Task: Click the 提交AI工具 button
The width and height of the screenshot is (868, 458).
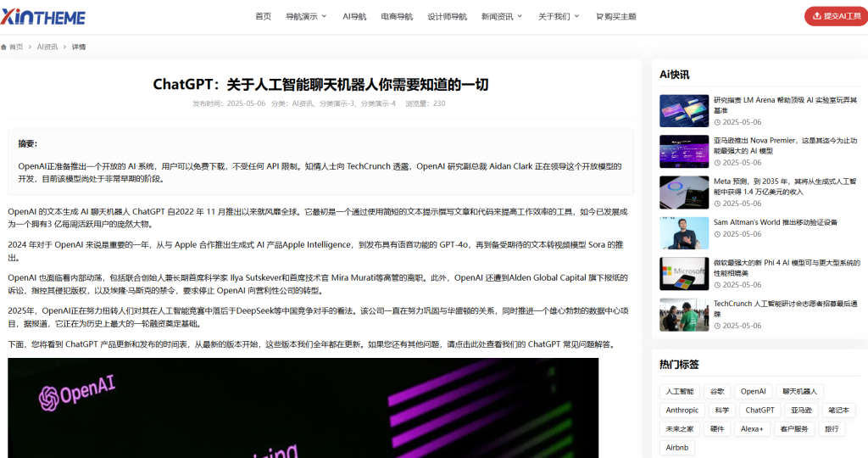Action: click(837, 16)
